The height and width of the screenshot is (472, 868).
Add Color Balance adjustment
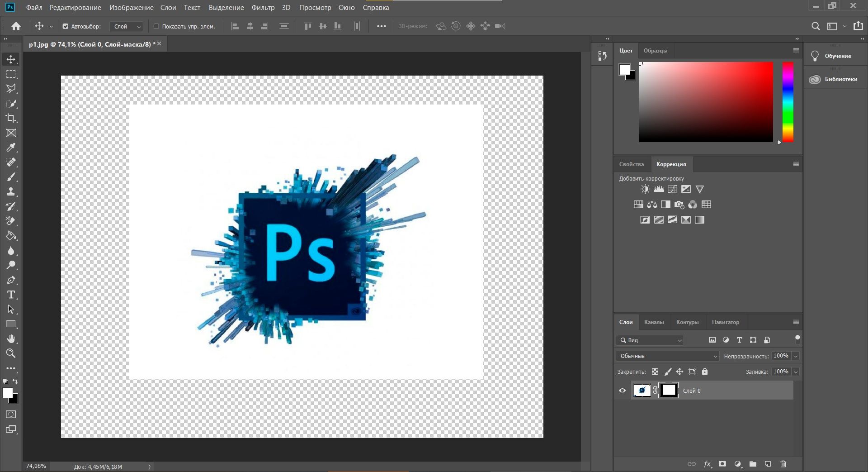click(652, 205)
